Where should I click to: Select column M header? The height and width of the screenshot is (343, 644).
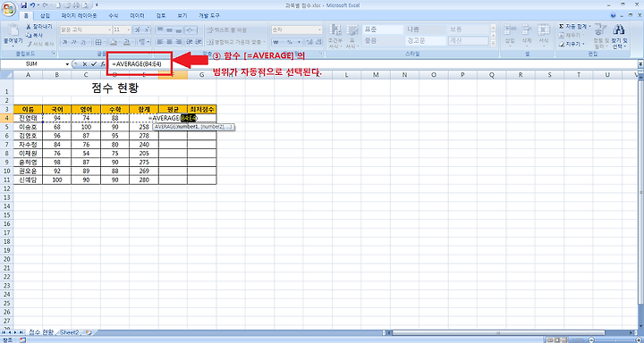376,75
